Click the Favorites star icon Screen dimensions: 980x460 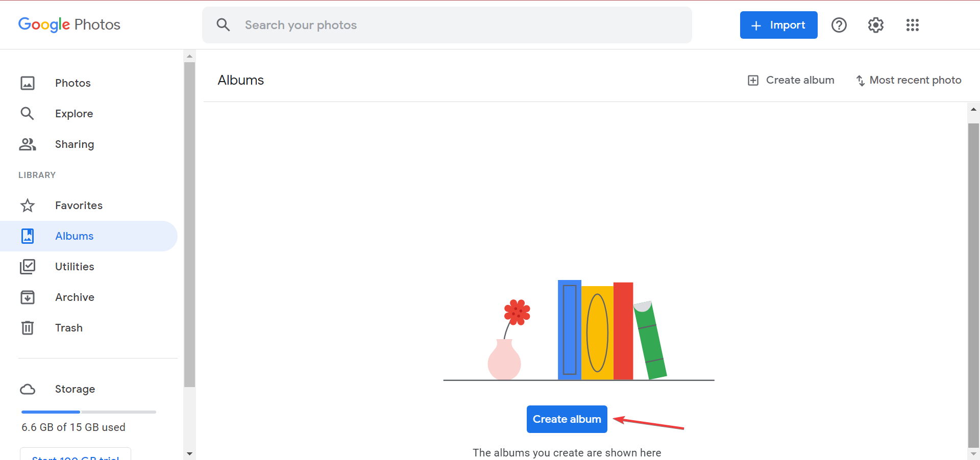pos(28,206)
